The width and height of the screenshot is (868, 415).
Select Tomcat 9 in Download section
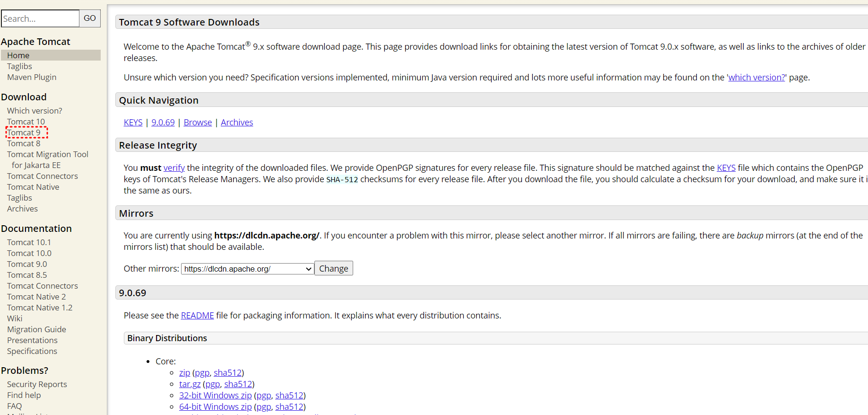pos(24,132)
